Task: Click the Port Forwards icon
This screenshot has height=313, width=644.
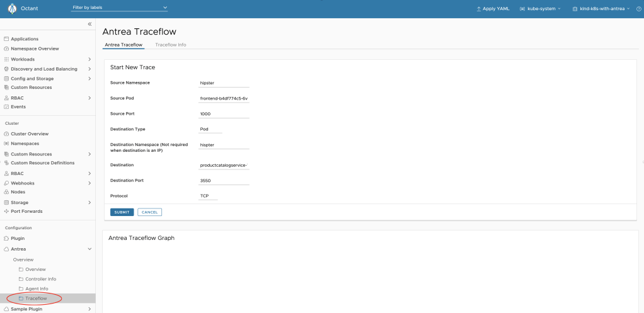Action: (6, 212)
